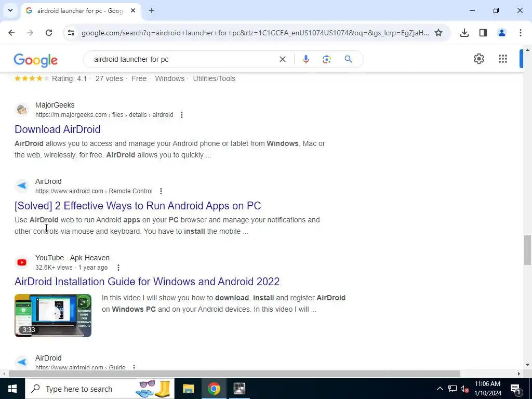Open the third taskbar app icon
Screen dimensions: 532x399
point(239,389)
